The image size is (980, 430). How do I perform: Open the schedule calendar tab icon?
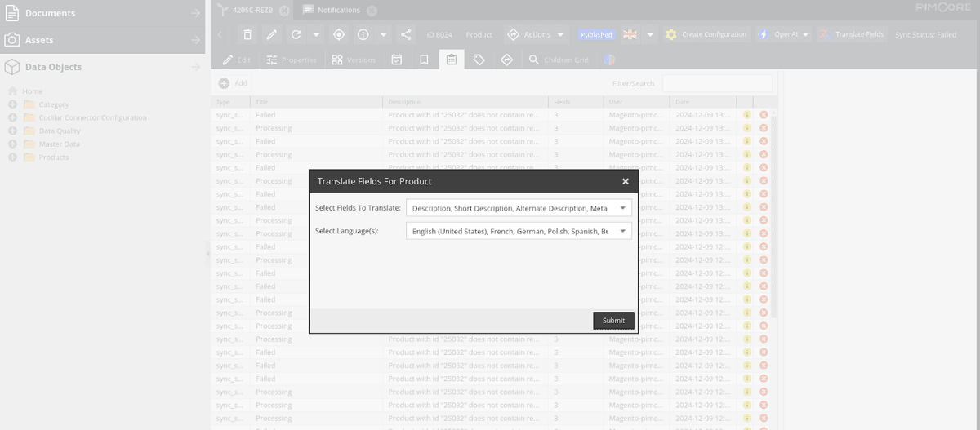pyautogui.click(x=396, y=60)
